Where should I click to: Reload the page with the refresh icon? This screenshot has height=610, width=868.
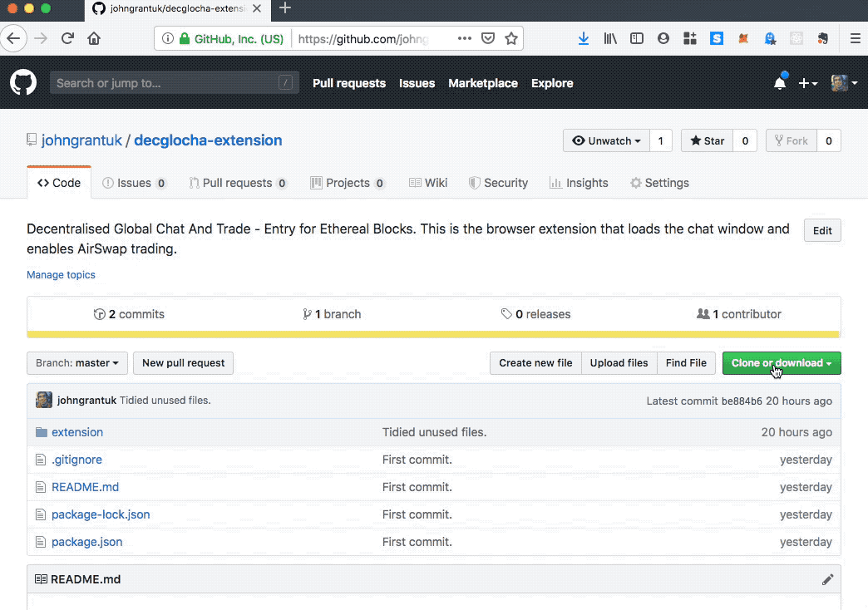67,38
